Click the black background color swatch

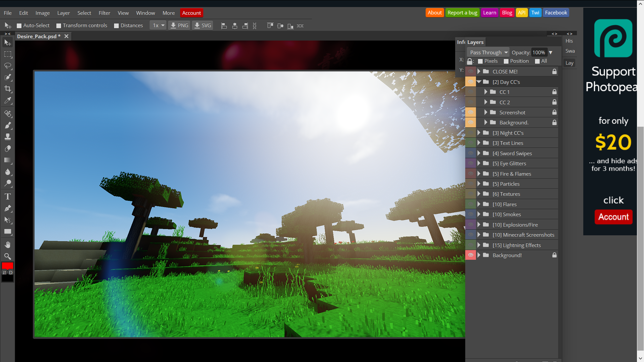pos(7,279)
